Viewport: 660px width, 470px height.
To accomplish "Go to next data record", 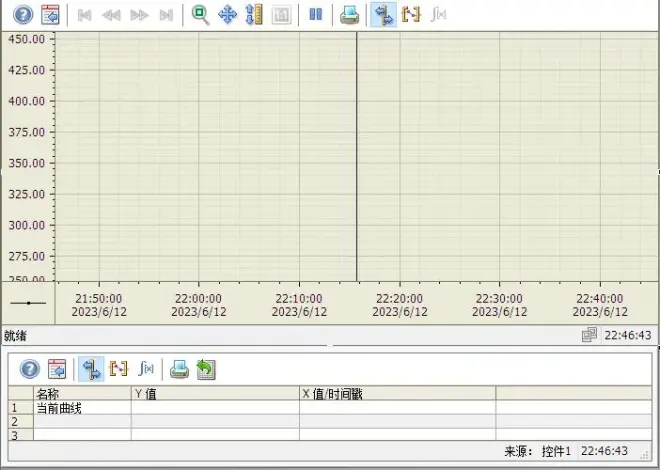I will click(139, 16).
